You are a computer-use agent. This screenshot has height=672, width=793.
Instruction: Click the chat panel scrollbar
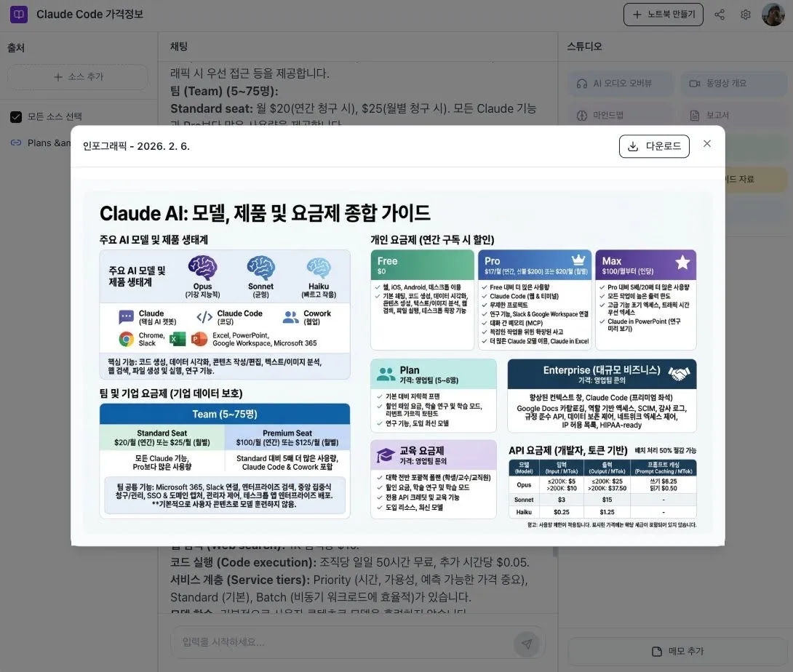(555, 551)
